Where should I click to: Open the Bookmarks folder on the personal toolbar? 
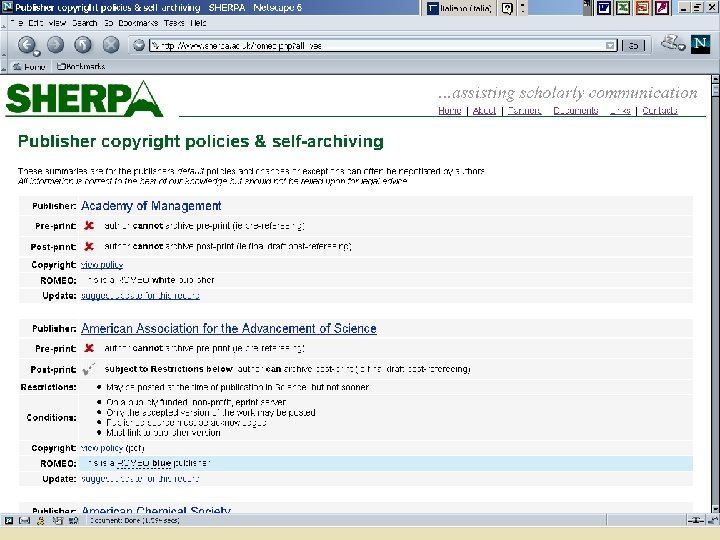point(81,67)
